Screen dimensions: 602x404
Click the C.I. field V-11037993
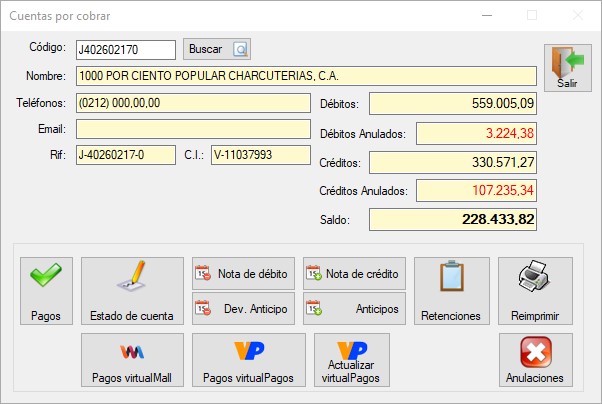pos(261,155)
